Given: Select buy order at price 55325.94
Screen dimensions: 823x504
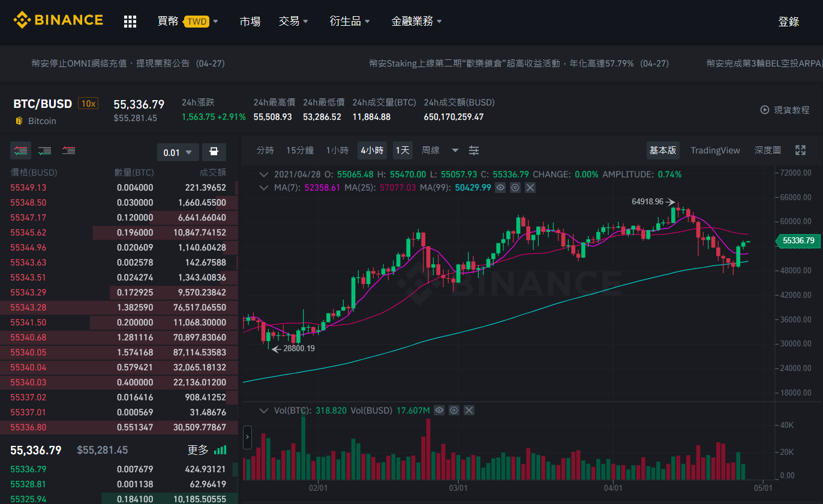Looking at the screenshot, I should 119,499.
